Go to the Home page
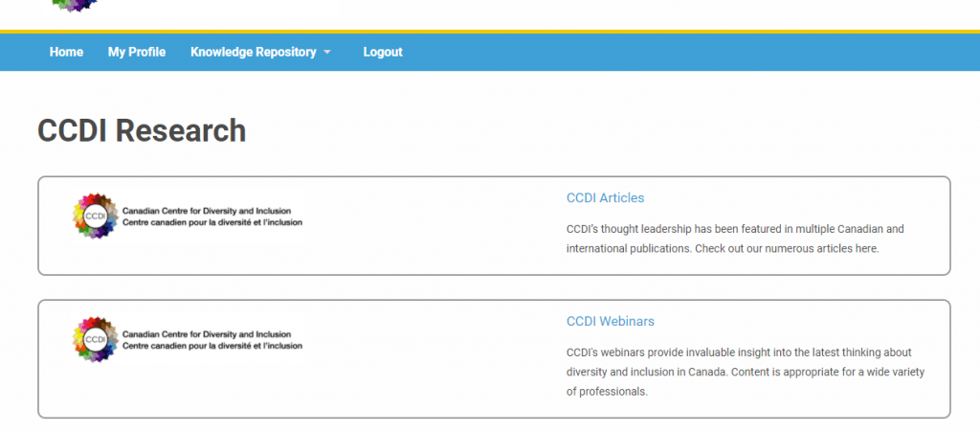Image resolution: width=980 pixels, height=432 pixels. coord(66,52)
